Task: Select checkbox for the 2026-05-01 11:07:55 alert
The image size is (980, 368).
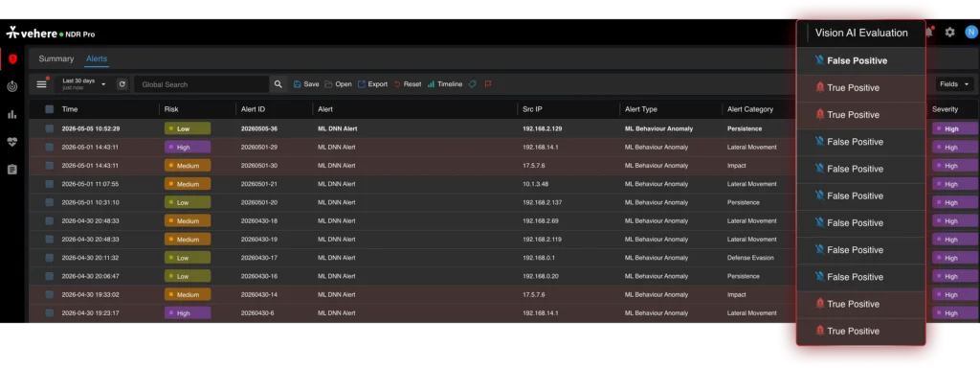Action: click(x=50, y=184)
